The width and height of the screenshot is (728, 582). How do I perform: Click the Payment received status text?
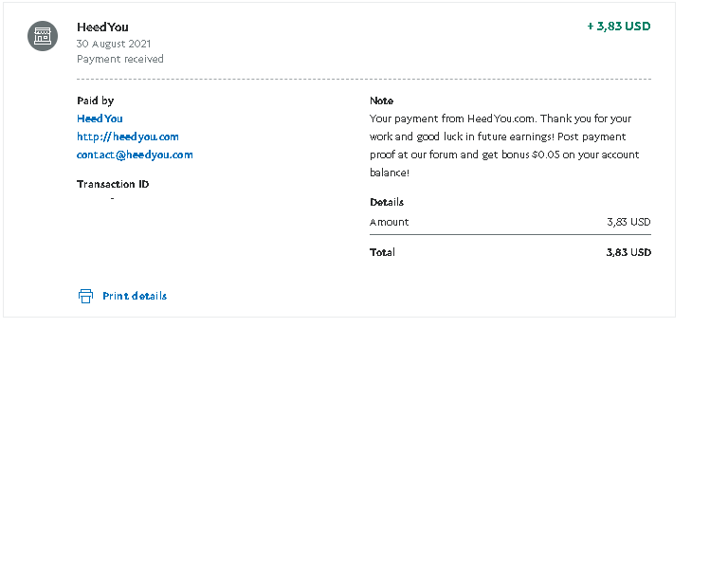click(120, 59)
